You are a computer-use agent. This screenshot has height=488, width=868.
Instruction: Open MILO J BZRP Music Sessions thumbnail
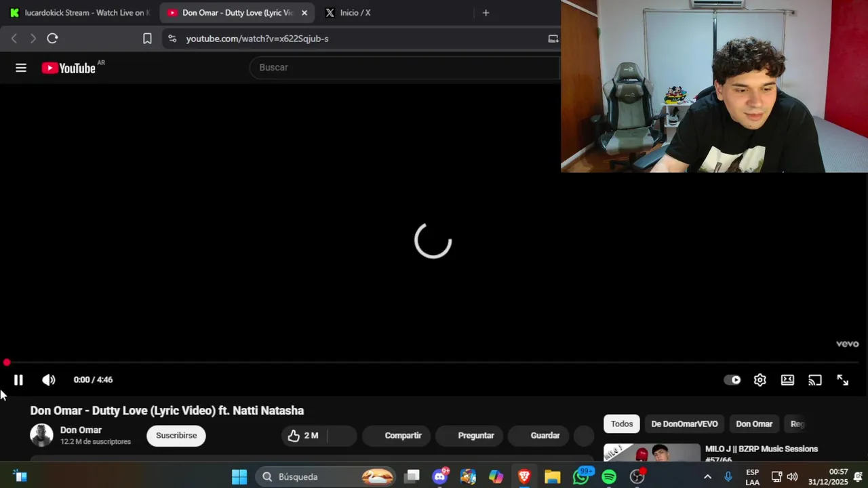tap(652, 452)
